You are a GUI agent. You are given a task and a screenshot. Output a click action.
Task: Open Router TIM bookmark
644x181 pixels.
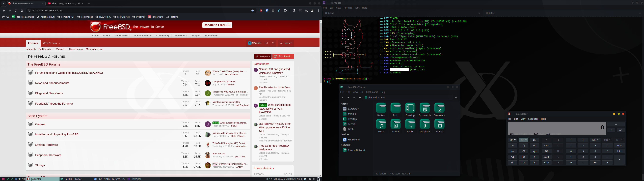pos(155,17)
